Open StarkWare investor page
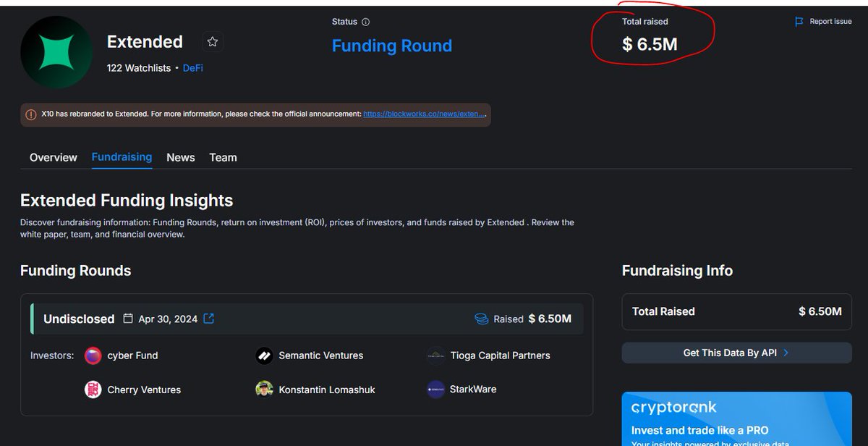This screenshot has width=868, height=446. point(473,390)
